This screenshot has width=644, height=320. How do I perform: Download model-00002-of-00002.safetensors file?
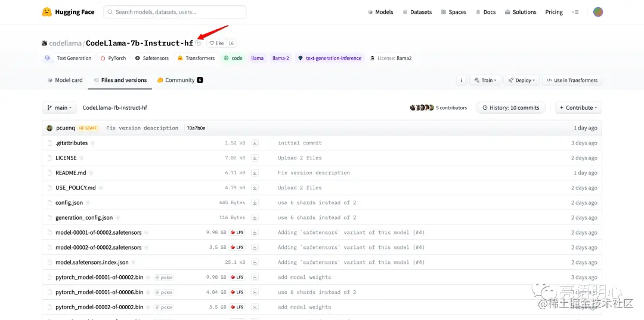(x=255, y=247)
